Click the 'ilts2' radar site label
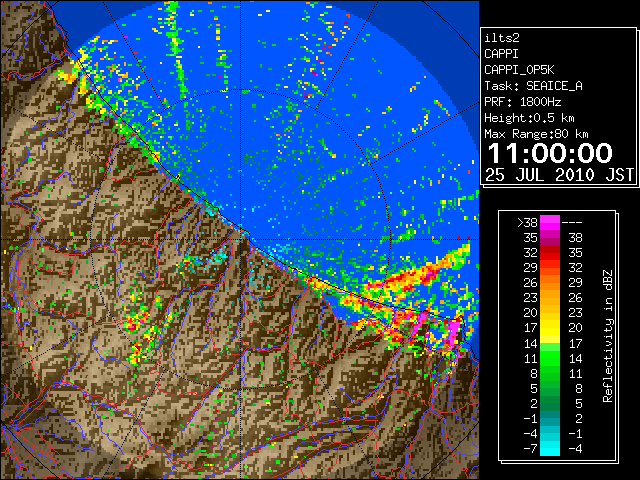The height and width of the screenshot is (480, 640). [x=502, y=38]
